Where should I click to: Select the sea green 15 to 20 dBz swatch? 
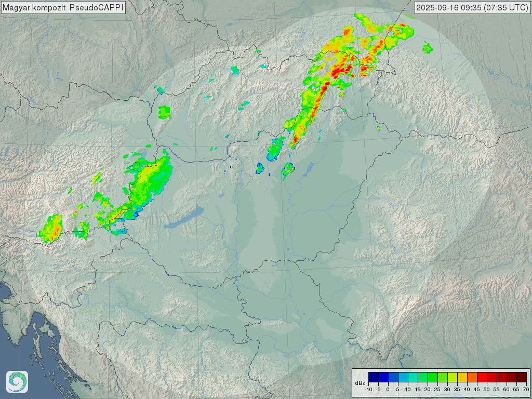click(x=423, y=377)
